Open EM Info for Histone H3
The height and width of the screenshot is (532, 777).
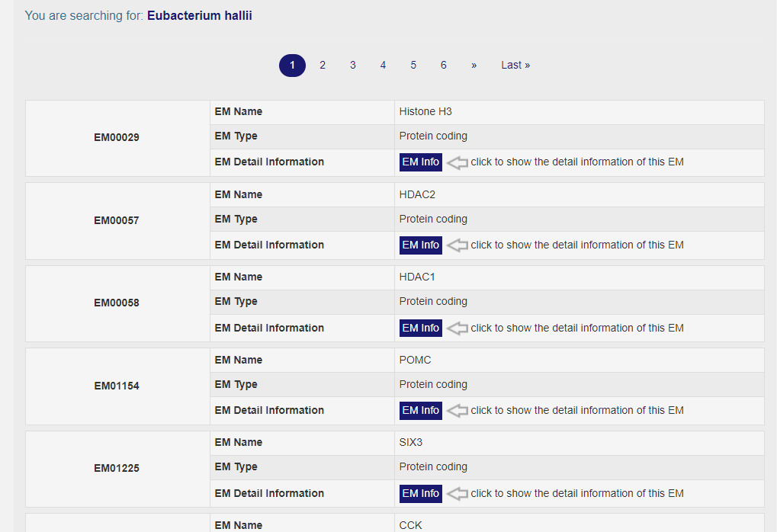pos(420,162)
